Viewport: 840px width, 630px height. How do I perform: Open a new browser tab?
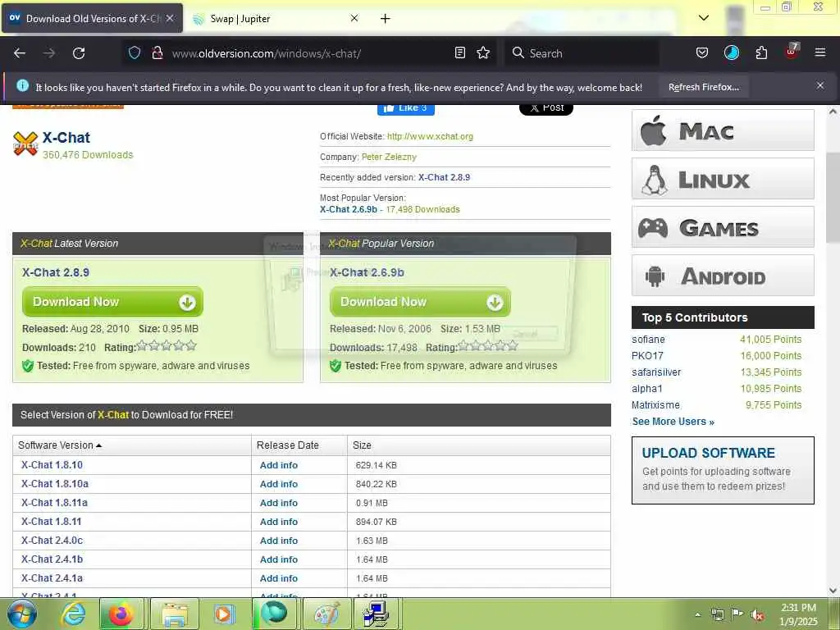[386, 19]
